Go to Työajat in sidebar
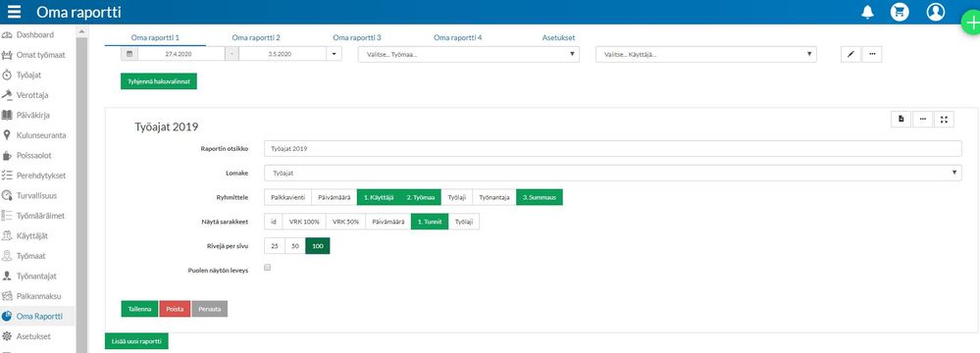 click(29, 75)
